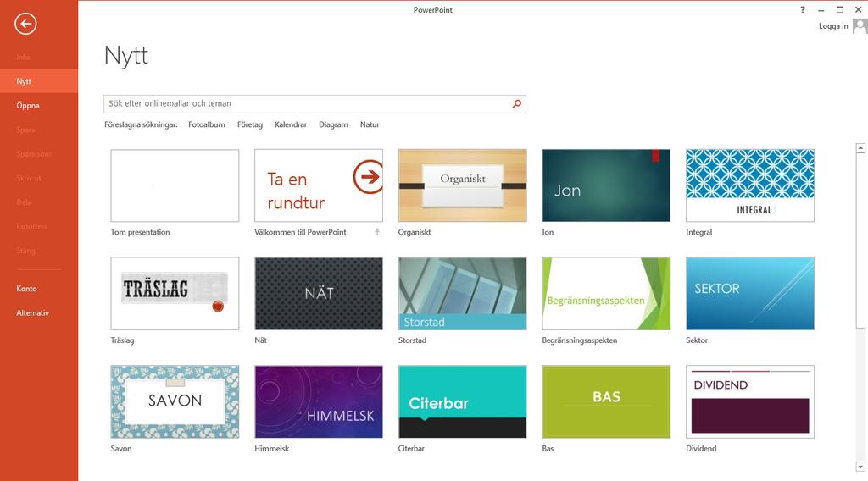Click the Välkommen till PowerPoint caption

click(x=300, y=232)
